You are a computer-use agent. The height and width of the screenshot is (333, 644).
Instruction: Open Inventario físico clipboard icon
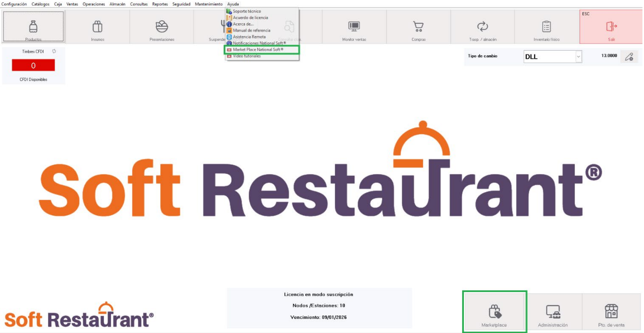[x=546, y=27]
